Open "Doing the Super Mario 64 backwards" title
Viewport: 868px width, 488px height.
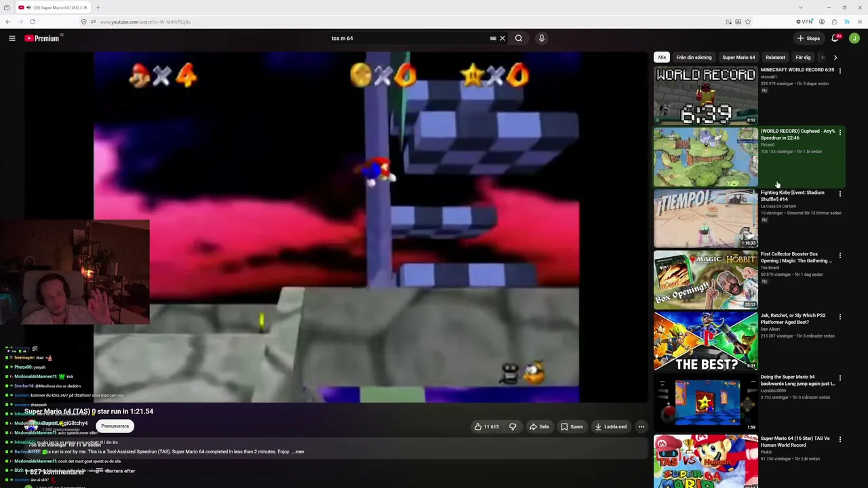coord(797,380)
